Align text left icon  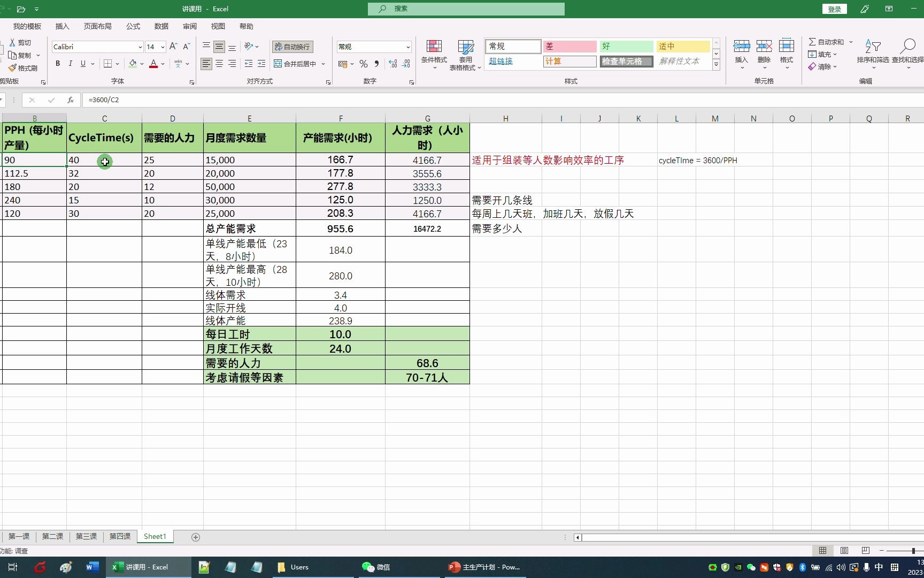tap(206, 64)
